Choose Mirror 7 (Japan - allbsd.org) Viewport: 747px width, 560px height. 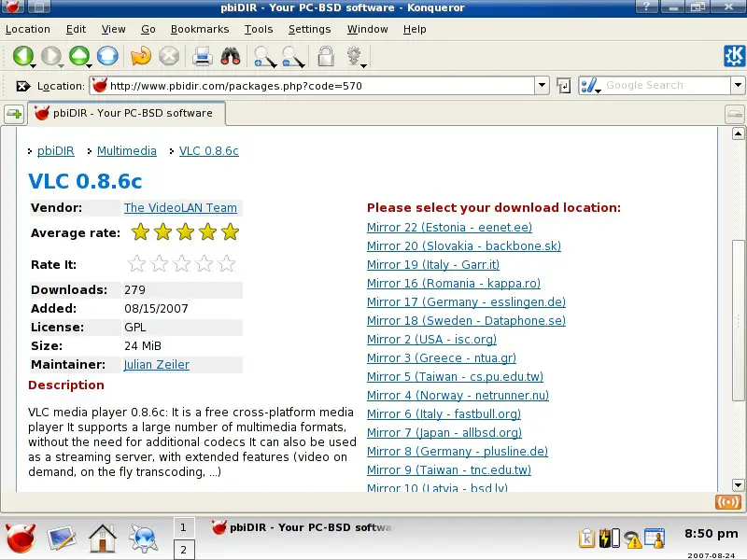coord(444,432)
